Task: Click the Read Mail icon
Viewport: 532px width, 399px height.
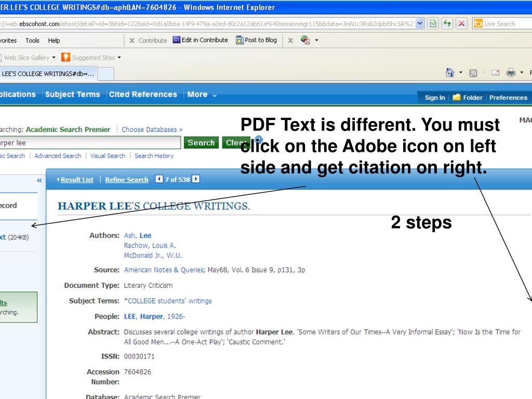Action: coord(495,72)
